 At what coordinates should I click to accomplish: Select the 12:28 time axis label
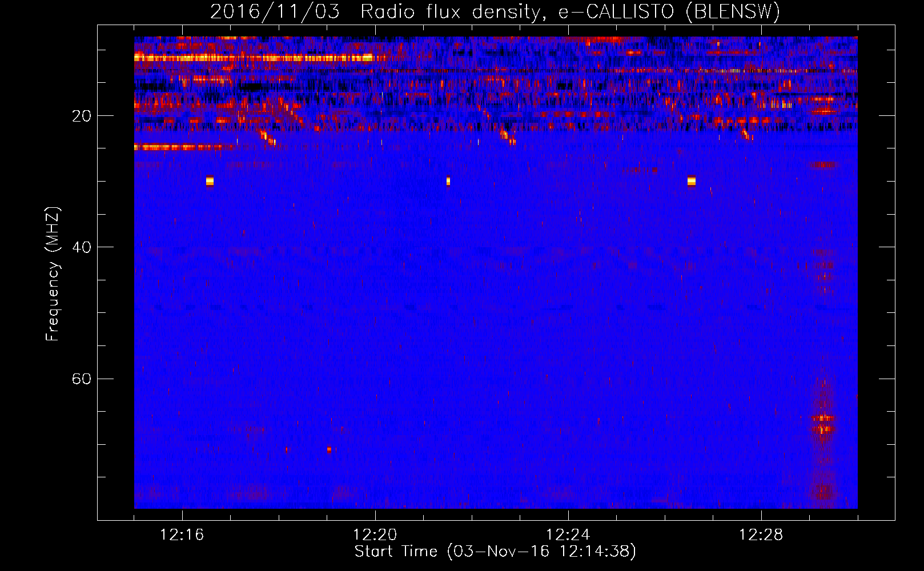point(761,535)
